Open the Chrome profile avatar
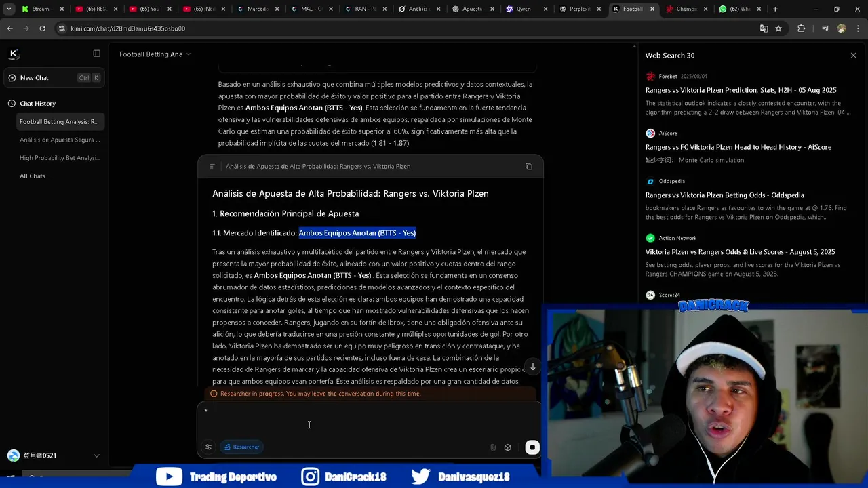Viewport: 868px width, 488px height. pyautogui.click(x=842, y=28)
